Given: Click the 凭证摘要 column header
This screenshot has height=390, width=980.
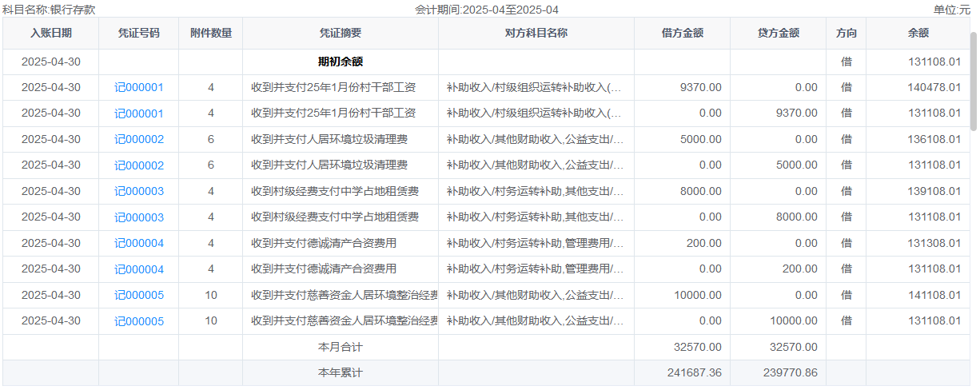Looking at the screenshot, I should (341, 34).
